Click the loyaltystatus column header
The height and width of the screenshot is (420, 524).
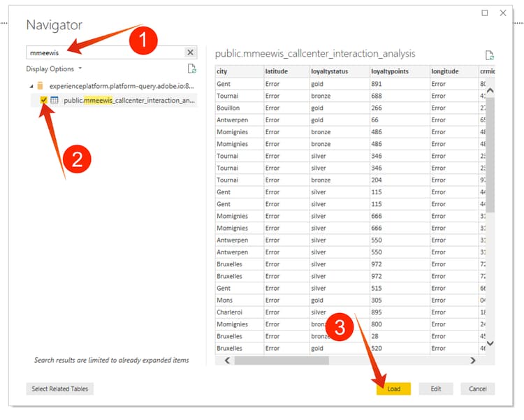[x=340, y=71]
